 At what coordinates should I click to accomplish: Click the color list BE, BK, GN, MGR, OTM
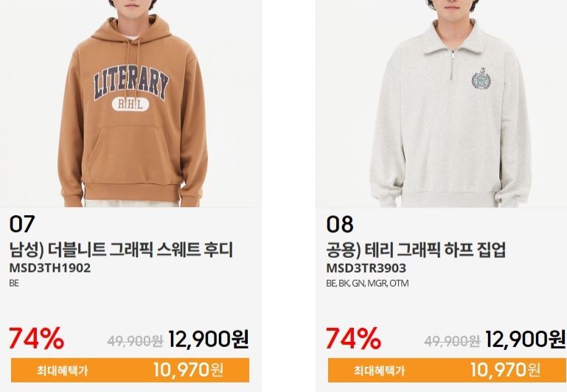pyautogui.click(x=367, y=284)
